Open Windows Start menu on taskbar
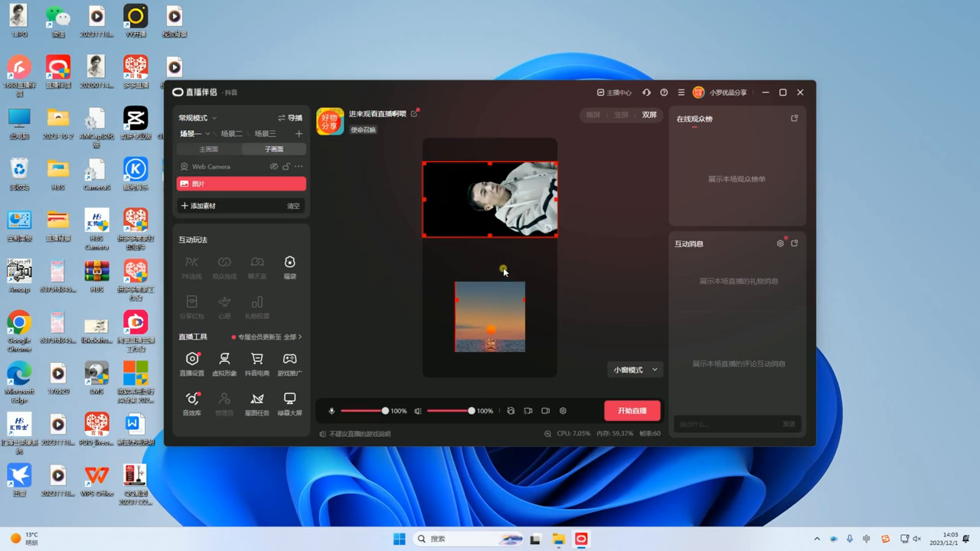 [x=399, y=539]
